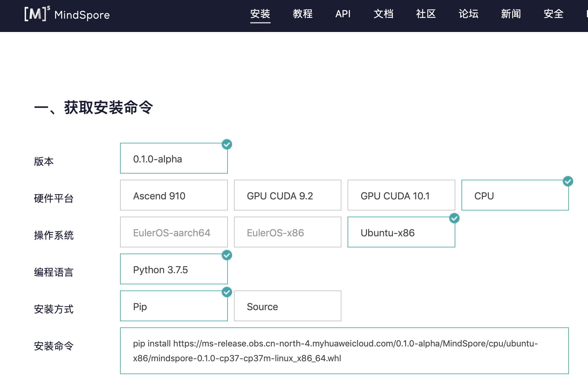Go to the 教程 nav item
This screenshot has width=588, height=392.
(x=303, y=14)
